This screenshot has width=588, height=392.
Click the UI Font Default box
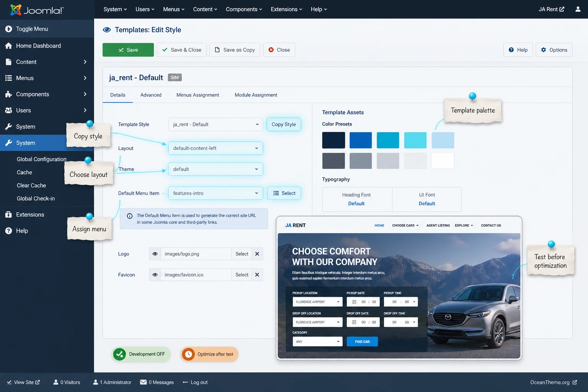tap(427, 199)
